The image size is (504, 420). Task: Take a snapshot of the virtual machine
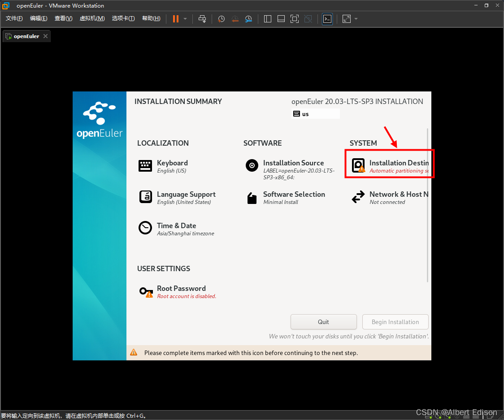(x=221, y=19)
